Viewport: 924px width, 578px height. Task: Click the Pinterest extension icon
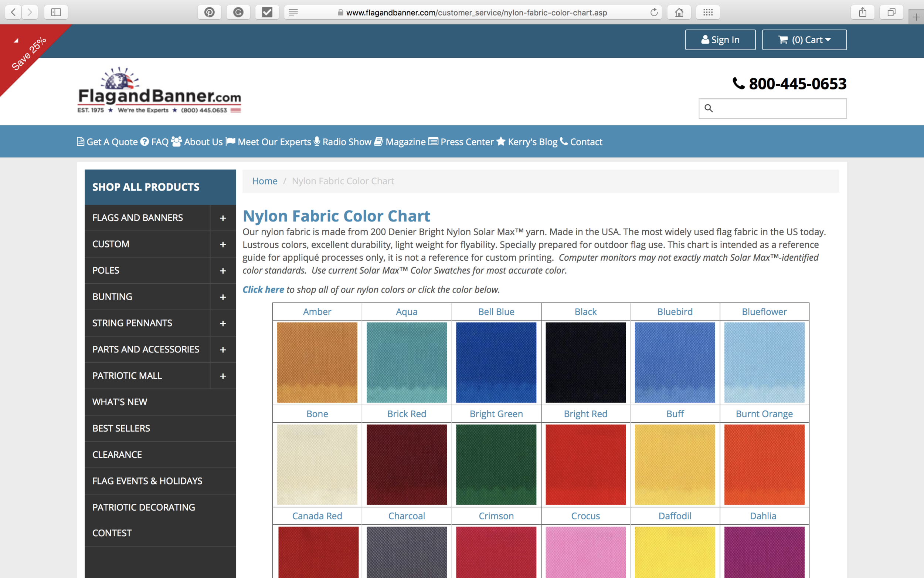coord(209,12)
